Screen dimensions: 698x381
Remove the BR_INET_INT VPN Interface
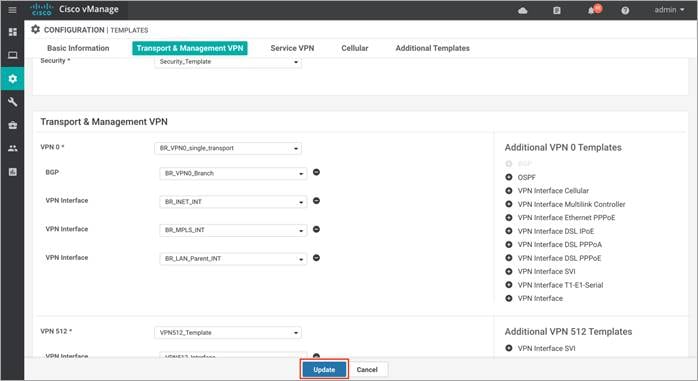(317, 201)
